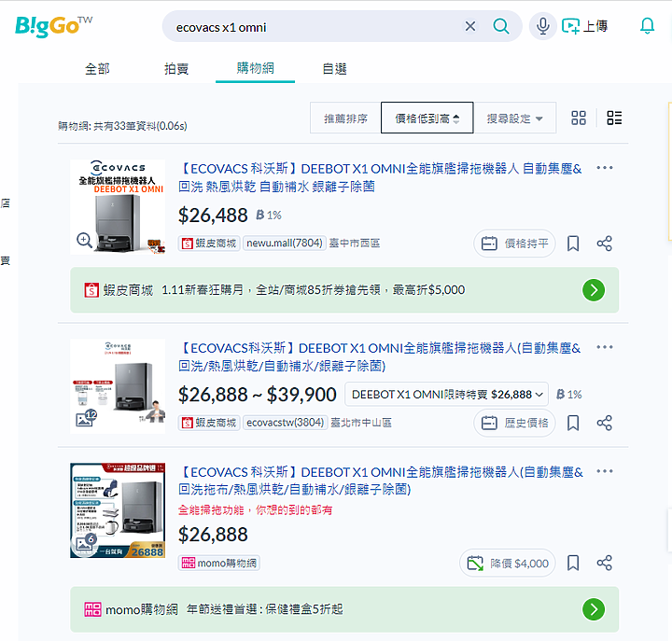Open more options for newu.mall listing
This screenshot has width=672, height=641.
pos(604,168)
